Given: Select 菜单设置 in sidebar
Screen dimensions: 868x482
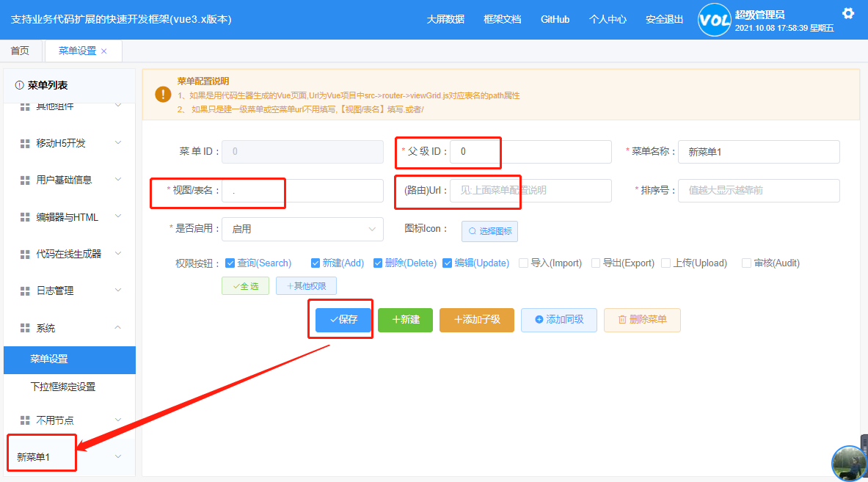Looking at the screenshot, I should (70, 359).
